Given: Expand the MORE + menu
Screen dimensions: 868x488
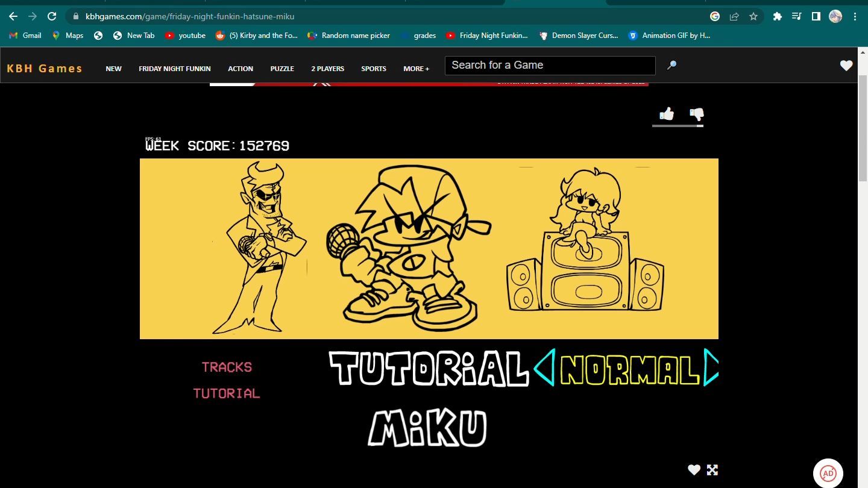Looking at the screenshot, I should [416, 69].
